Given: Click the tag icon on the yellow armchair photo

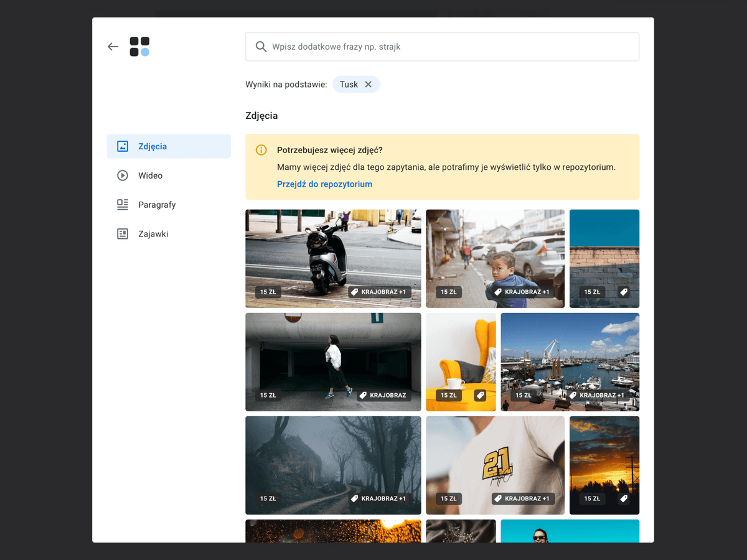Looking at the screenshot, I should (480, 395).
